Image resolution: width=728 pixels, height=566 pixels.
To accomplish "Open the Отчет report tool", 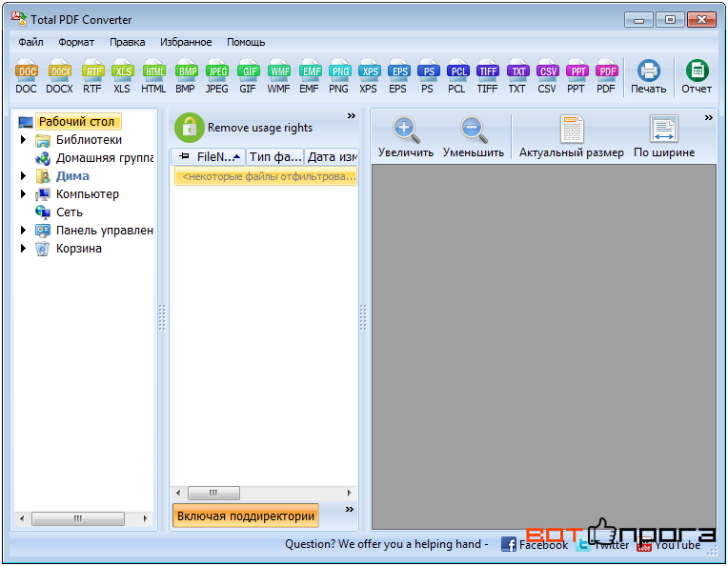I will pyautogui.click(x=697, y=76).
